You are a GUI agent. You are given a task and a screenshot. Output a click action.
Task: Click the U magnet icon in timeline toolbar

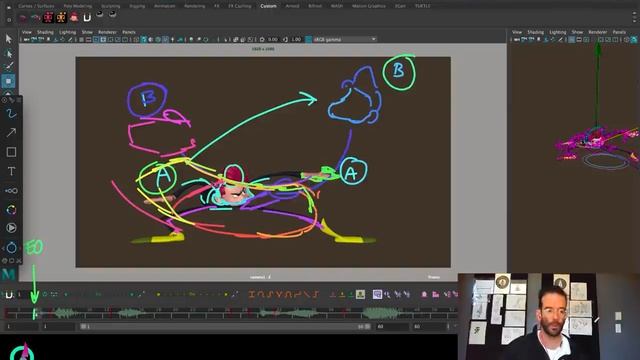click(x=9, y=295)
